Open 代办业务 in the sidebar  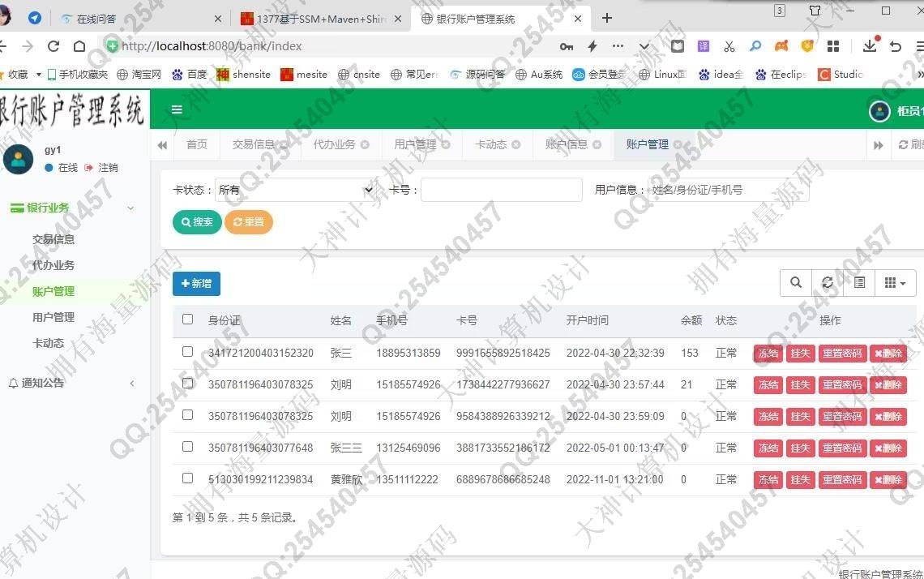point(53,265)
